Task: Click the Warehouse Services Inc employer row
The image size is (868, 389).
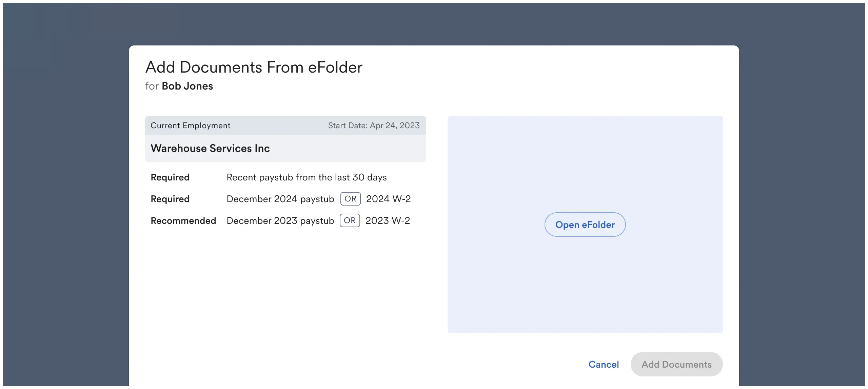Action: tap(210, 148)
